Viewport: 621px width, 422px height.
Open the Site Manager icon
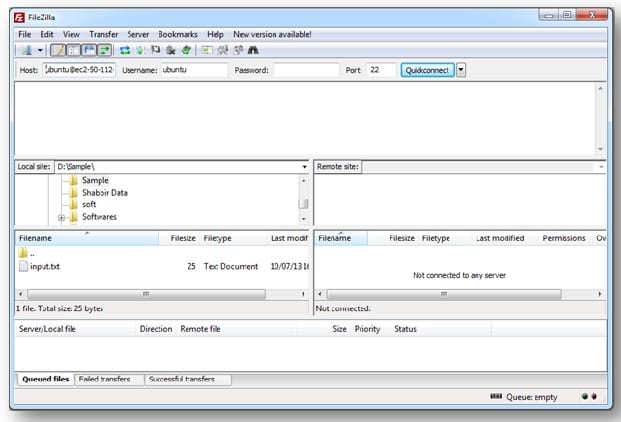(27, 50)
